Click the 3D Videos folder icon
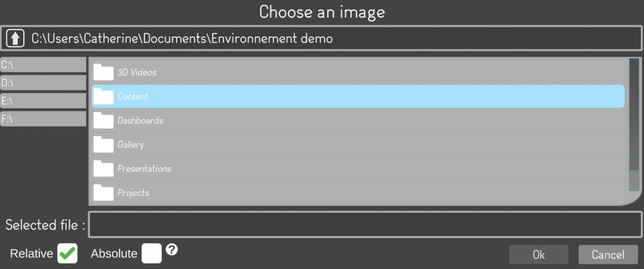 [103, 72]
